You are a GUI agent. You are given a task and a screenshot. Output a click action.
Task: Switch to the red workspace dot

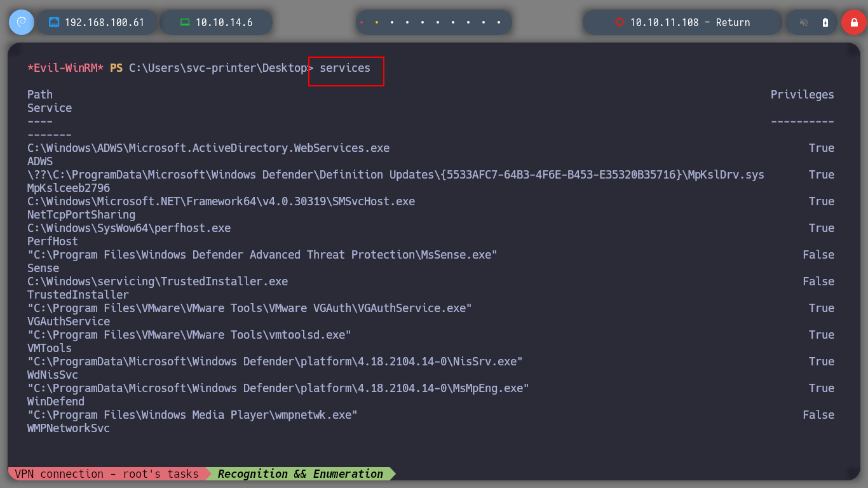pos(362,22)
